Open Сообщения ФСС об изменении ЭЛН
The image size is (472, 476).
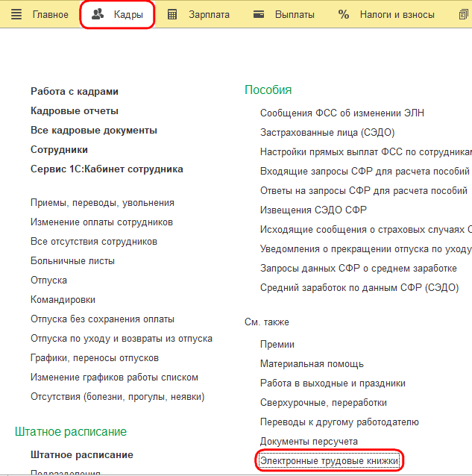[342, 113]
